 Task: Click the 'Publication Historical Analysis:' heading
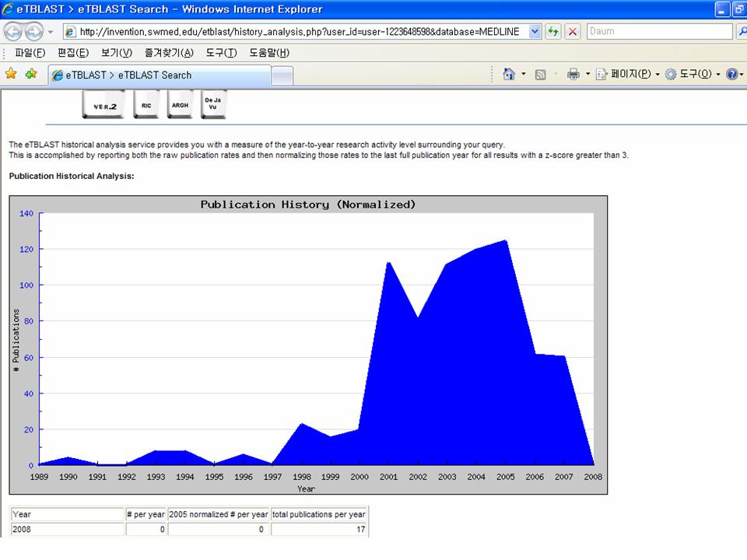[x=72, y=177]
